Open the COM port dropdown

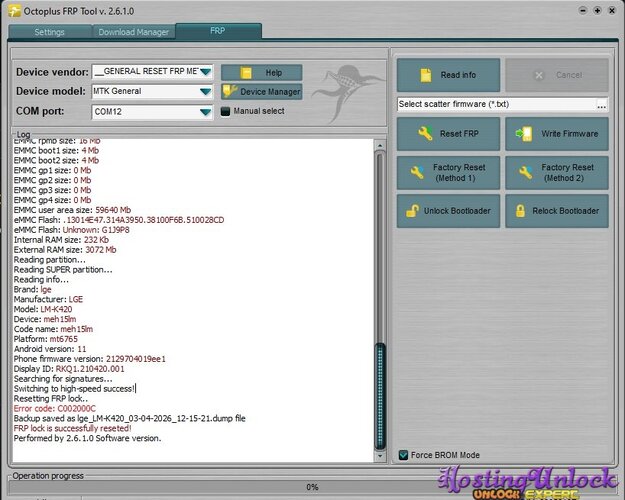coord(205,112)
